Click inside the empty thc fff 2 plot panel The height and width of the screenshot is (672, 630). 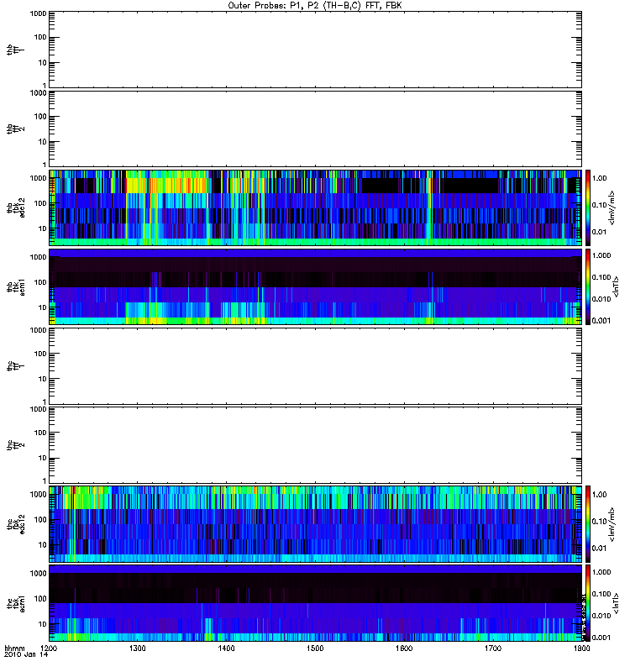click(315, 445)
